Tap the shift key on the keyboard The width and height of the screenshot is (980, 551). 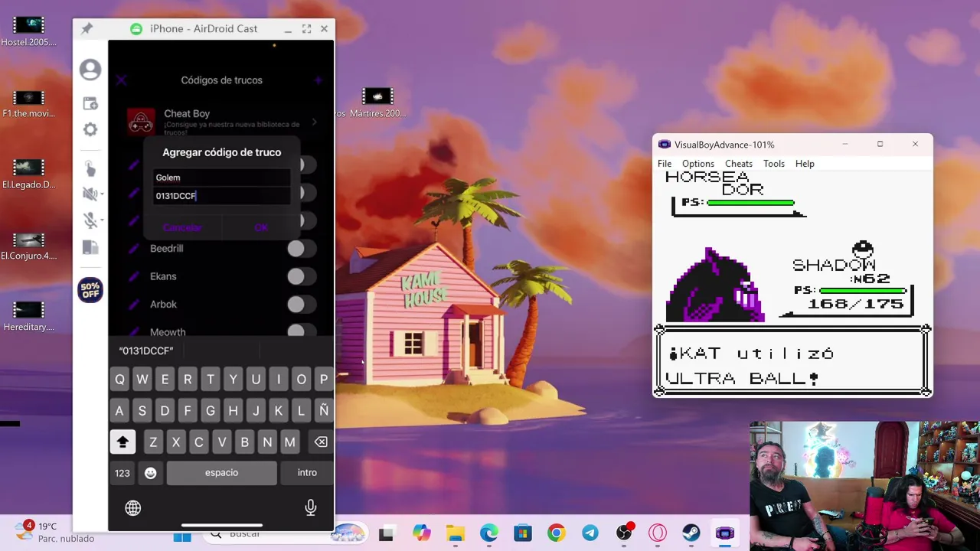122,442
